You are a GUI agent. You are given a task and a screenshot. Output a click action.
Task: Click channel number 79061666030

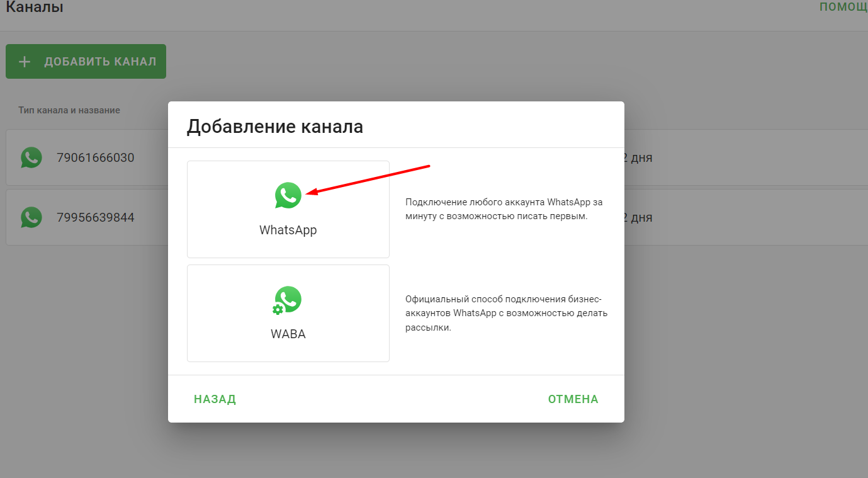[x=96, y=157]
